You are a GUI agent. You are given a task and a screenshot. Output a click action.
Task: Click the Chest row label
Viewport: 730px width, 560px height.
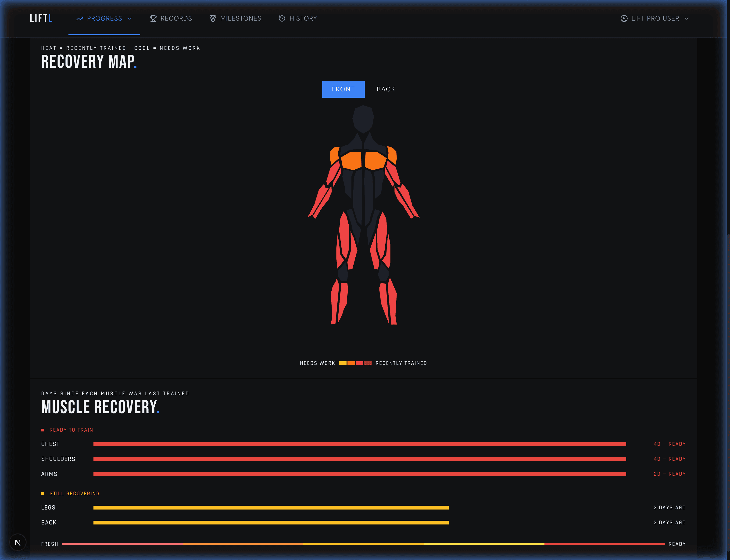[50, 444]
